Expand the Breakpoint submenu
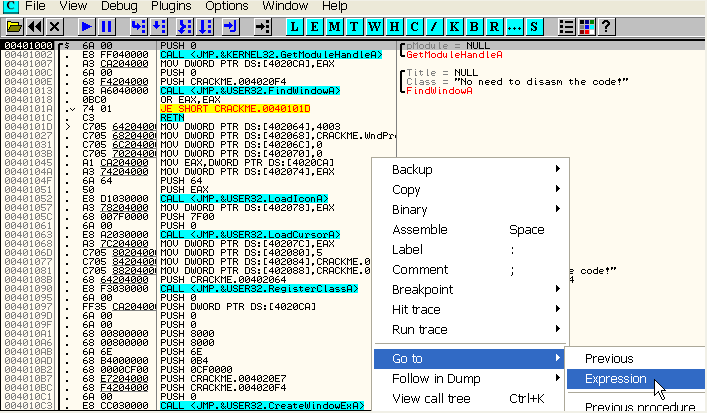The width and height of the screenshot is (707, 413). 470,289
